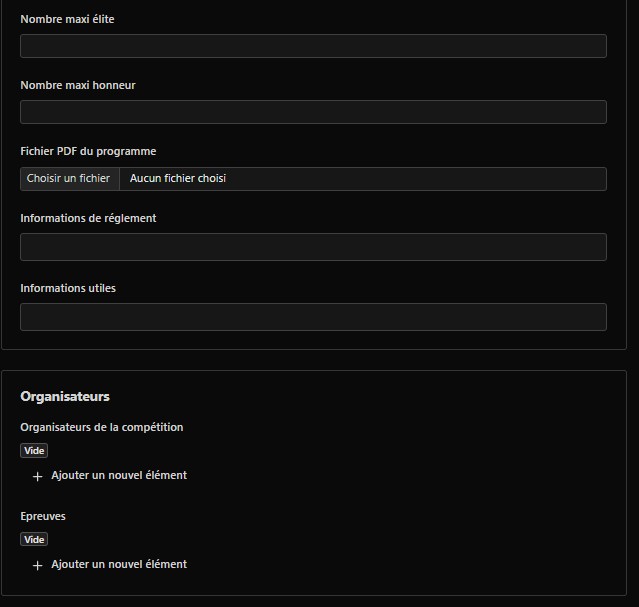The image size is (639, 607).
Task: Click the Vide badge under Organisateurs de la compétition
Action: pyautogui.click(x=34, y=451)
